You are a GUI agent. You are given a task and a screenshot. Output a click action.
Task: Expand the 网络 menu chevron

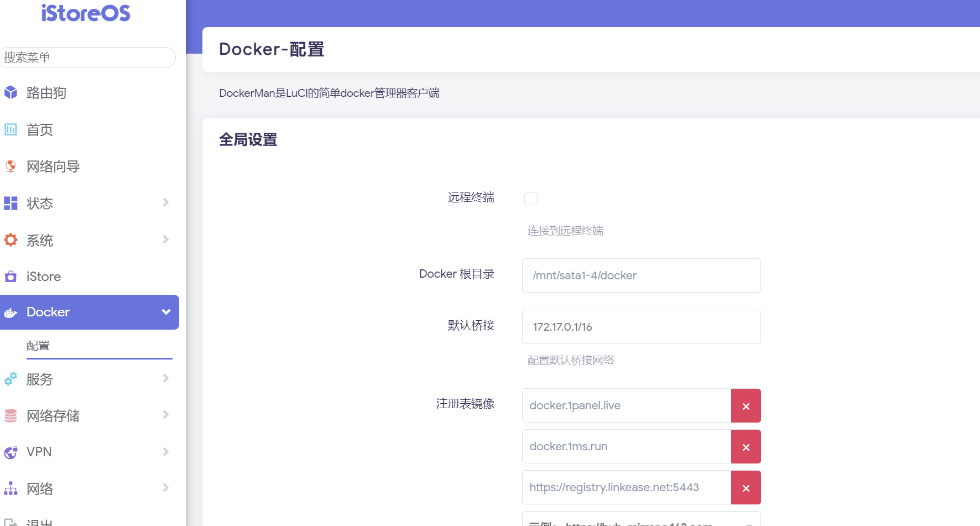pyautogui.click(x=166, y=488)
